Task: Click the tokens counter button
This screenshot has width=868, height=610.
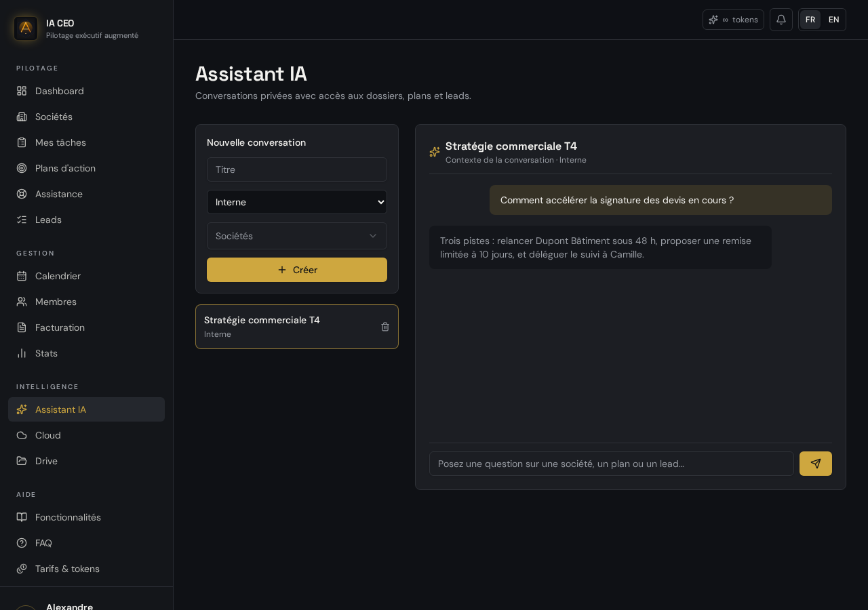Action: click(x=733, y=20)
